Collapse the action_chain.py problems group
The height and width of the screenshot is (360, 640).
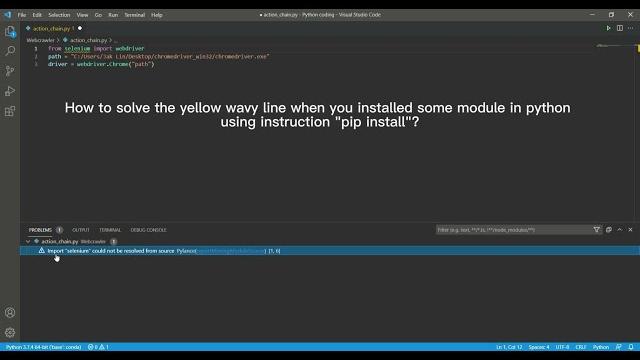(28, 241)
